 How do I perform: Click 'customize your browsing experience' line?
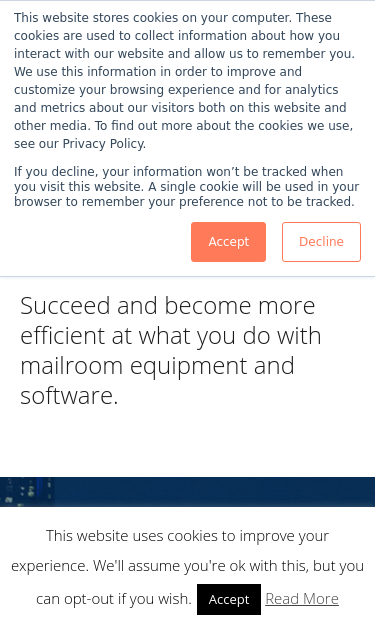[x=176, y=90]
